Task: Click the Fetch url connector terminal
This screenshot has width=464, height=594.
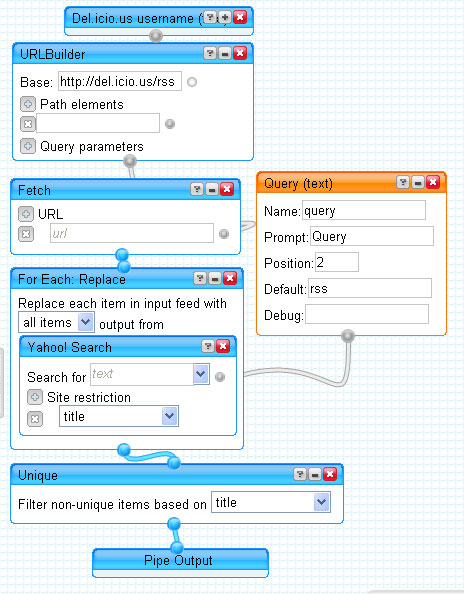Action: pos(224,234)
